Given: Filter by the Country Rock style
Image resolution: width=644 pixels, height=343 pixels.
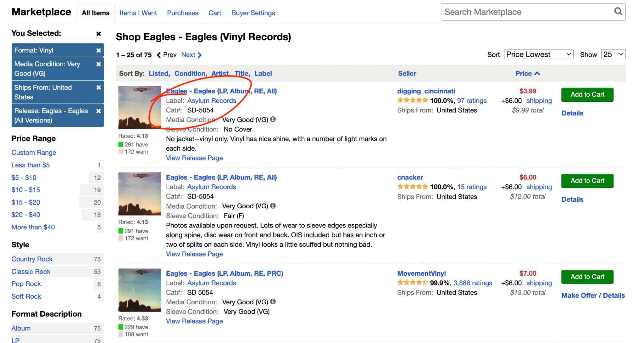Looking at the screenshot, I should click(x=32, y=259).
